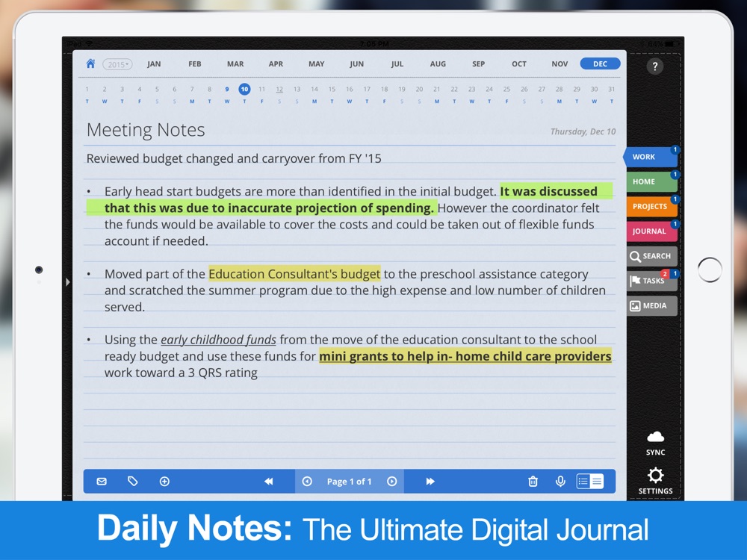Select the NOV month
This screenshot has width=747, height=560.
coord(560,63)
